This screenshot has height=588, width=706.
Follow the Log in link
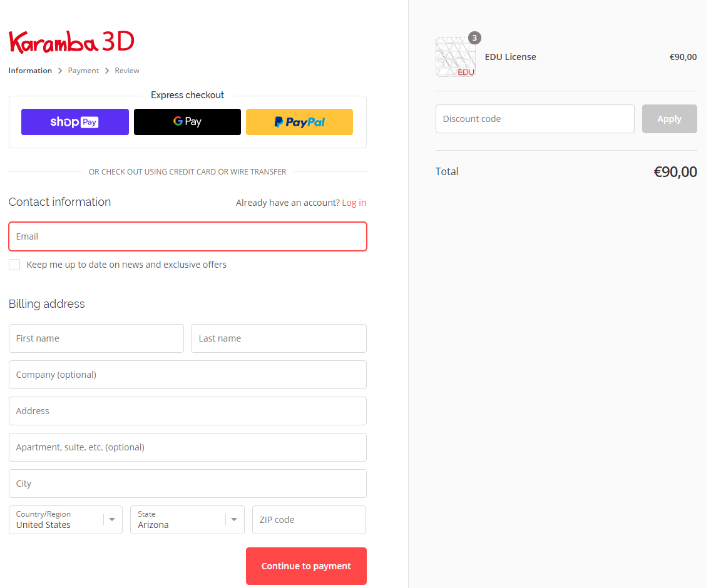[354, 203]
